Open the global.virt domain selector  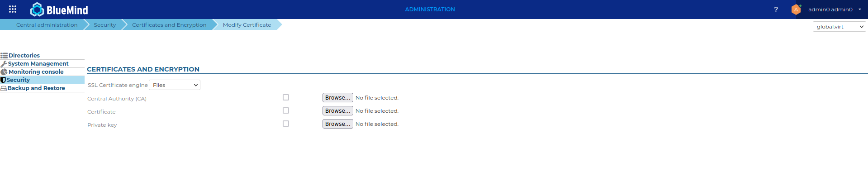(x=840, y=27)
